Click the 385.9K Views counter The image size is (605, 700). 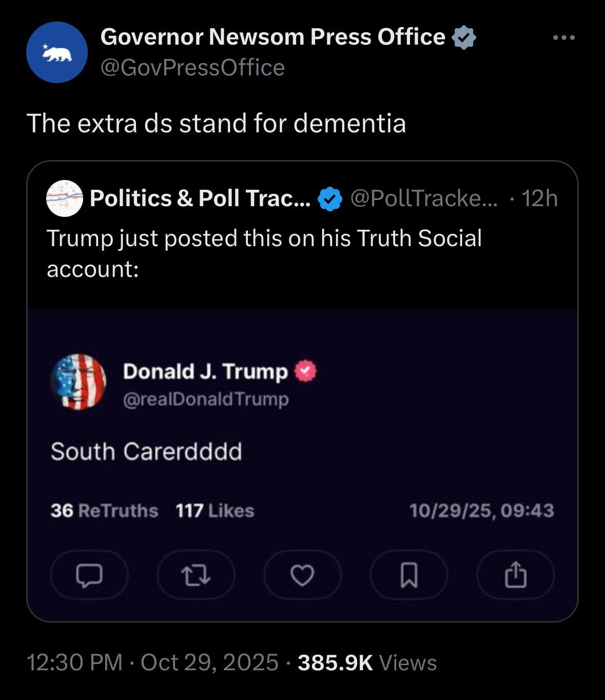coord(367,663)
